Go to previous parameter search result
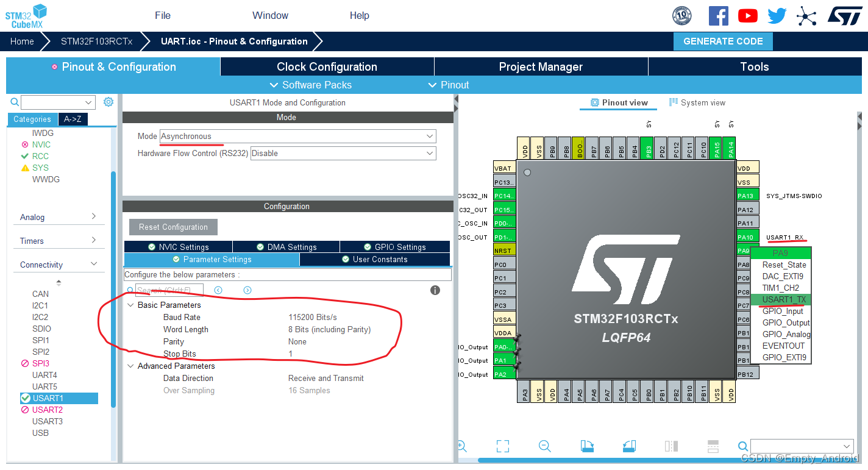 pos(218,290)
